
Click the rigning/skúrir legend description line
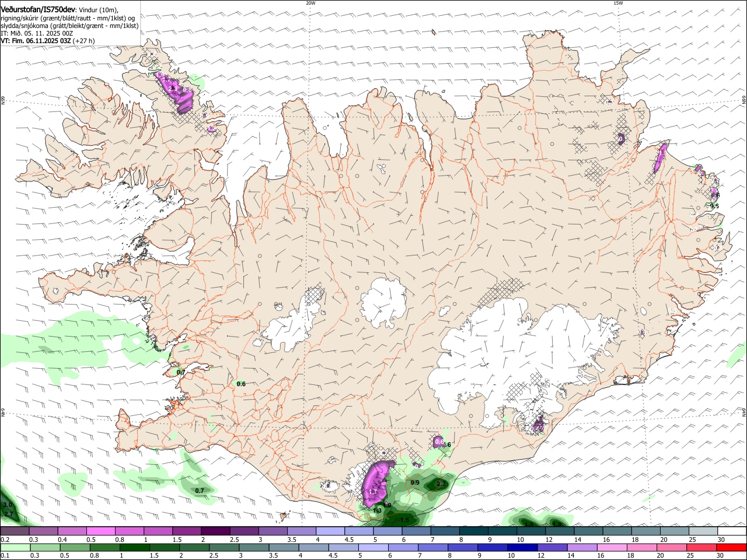(67, 17)
